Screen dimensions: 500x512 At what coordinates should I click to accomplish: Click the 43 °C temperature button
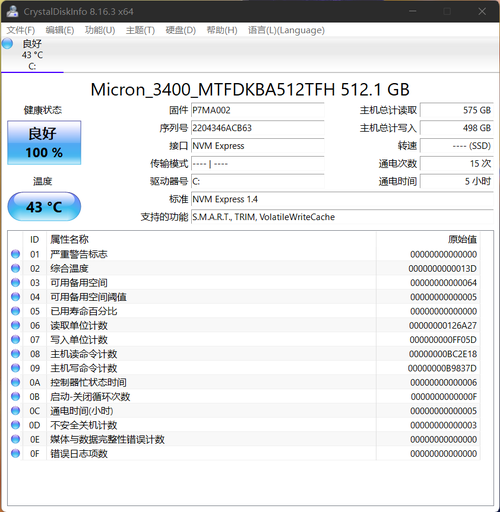pos(44,207)
